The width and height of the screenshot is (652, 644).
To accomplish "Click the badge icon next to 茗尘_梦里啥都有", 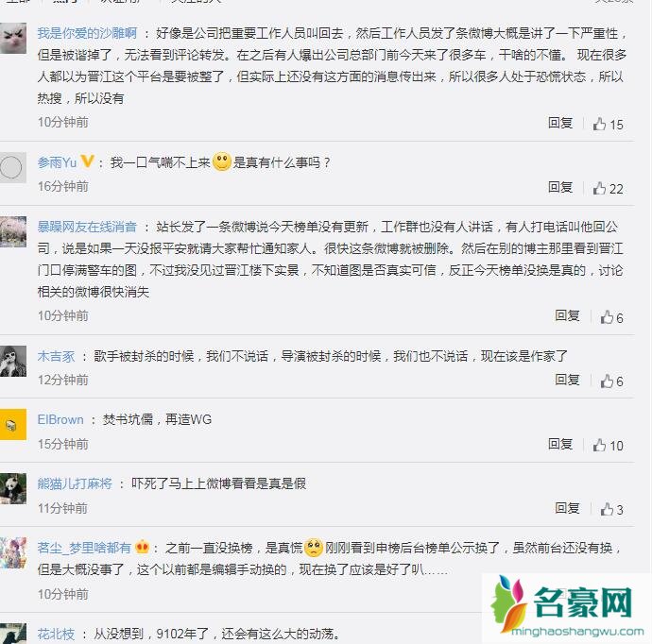I will pyautogui.click(x=142, y=547).
